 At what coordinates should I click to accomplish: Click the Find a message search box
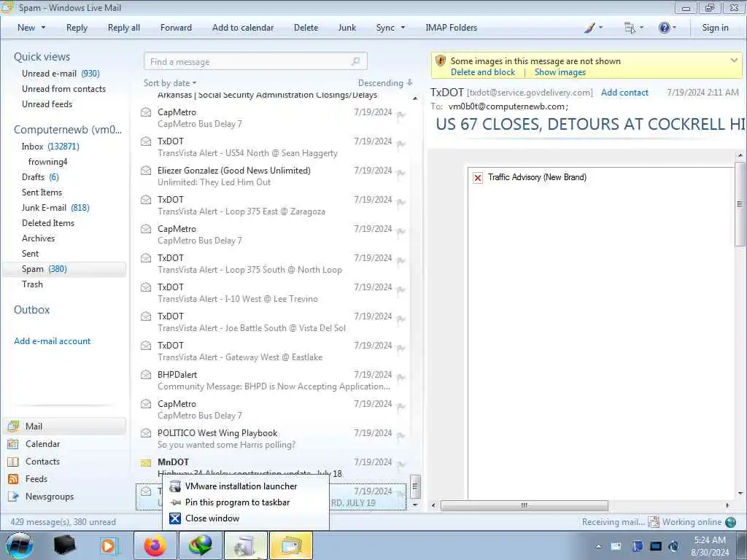click(255, 61)
